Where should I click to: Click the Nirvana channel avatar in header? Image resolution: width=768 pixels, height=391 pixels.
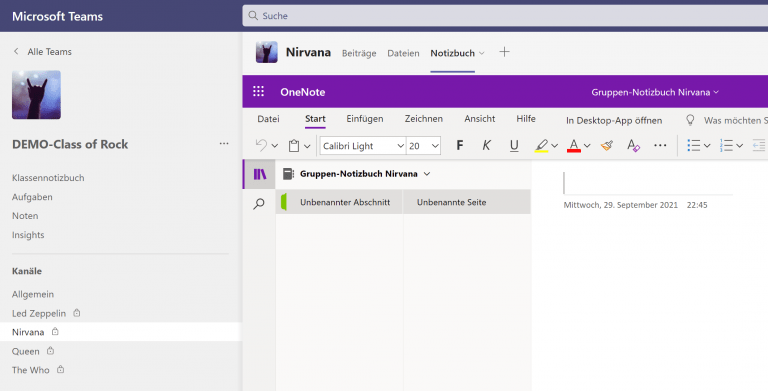tap(267, 52)
